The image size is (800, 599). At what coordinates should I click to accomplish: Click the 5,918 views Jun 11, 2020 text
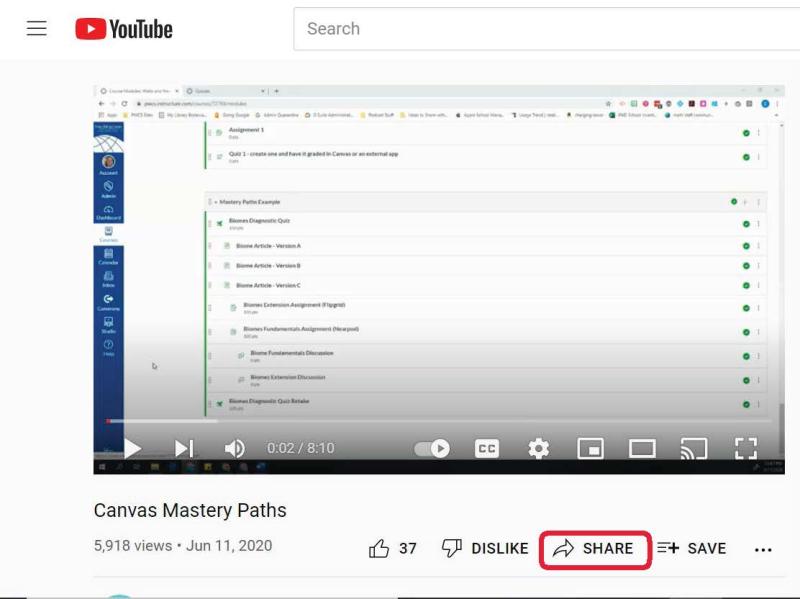[183, 545]
